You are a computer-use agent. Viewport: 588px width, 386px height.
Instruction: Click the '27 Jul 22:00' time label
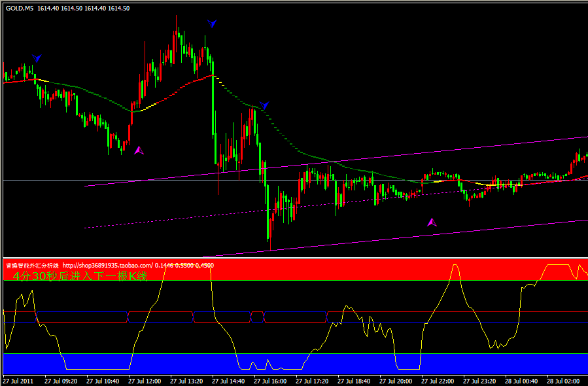pos(438,381)
